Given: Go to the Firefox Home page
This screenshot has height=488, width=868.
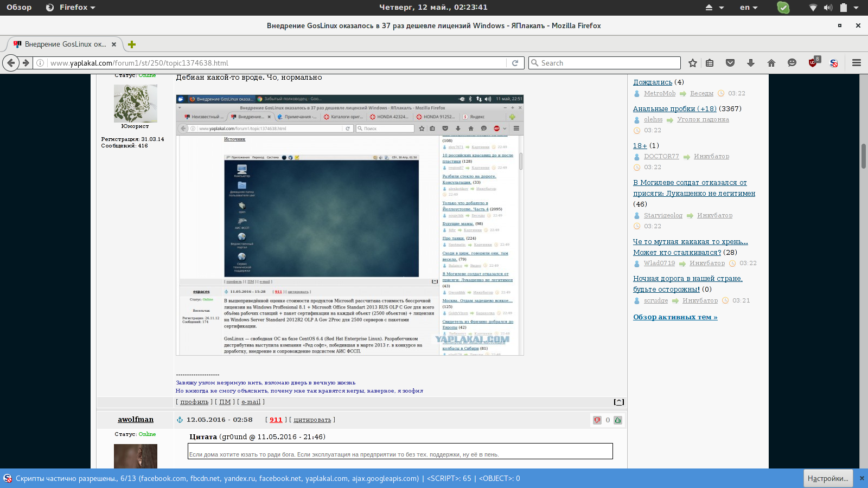Looking at the screenshot, I should pos(771,63).
